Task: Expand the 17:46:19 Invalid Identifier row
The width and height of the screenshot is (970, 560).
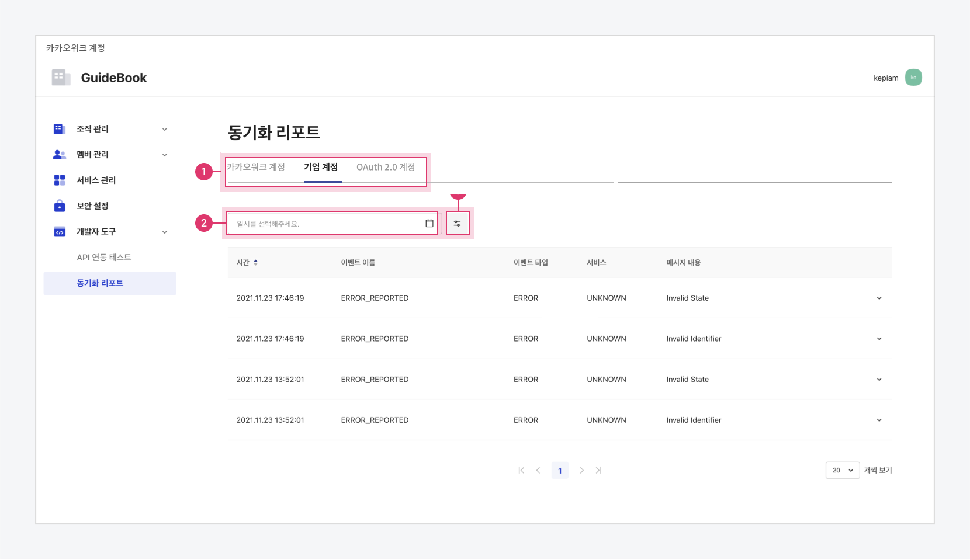Action: pyautogui.click(x=879, y=339)
